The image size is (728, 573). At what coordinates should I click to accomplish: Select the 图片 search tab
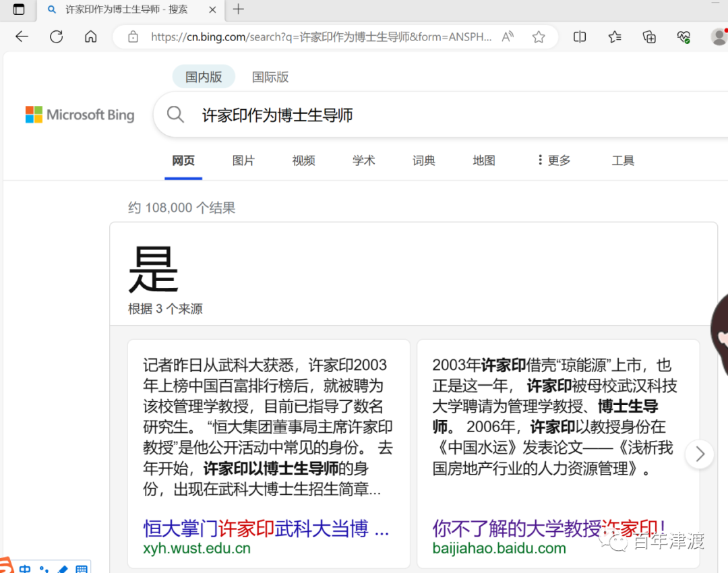pos(243,160)
